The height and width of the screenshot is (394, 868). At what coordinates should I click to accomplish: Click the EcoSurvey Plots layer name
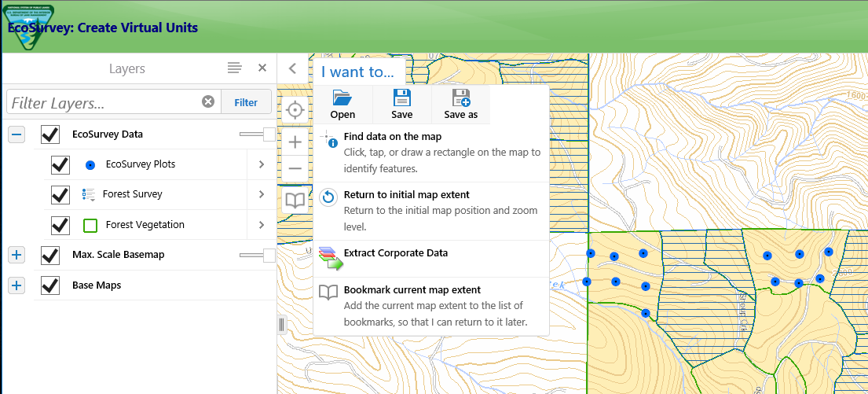click(141, 164)
